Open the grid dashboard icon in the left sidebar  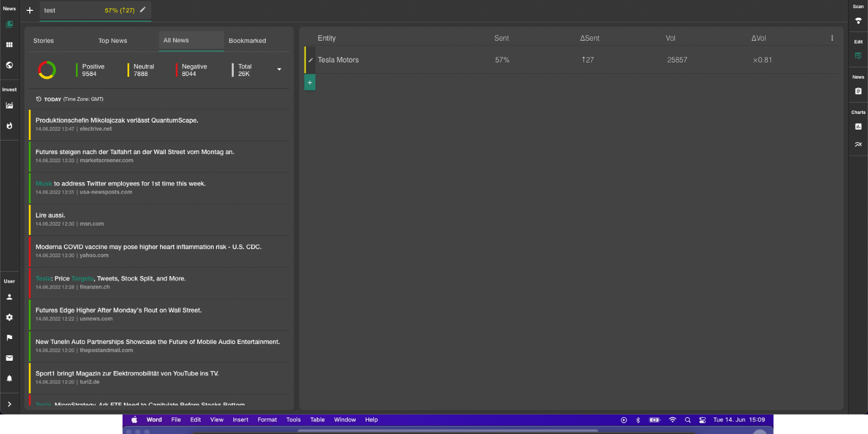click(9, 44)
